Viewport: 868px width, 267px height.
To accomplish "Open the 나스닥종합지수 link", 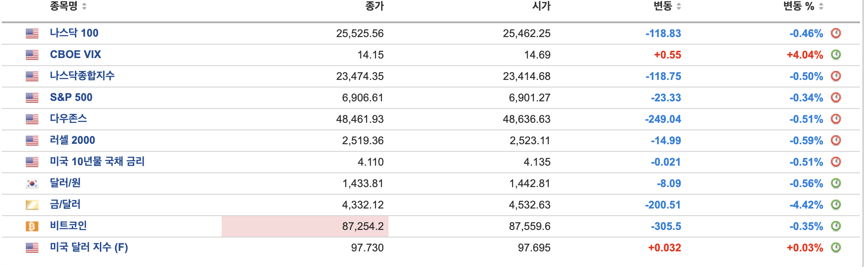I will [x=82, y=76].
